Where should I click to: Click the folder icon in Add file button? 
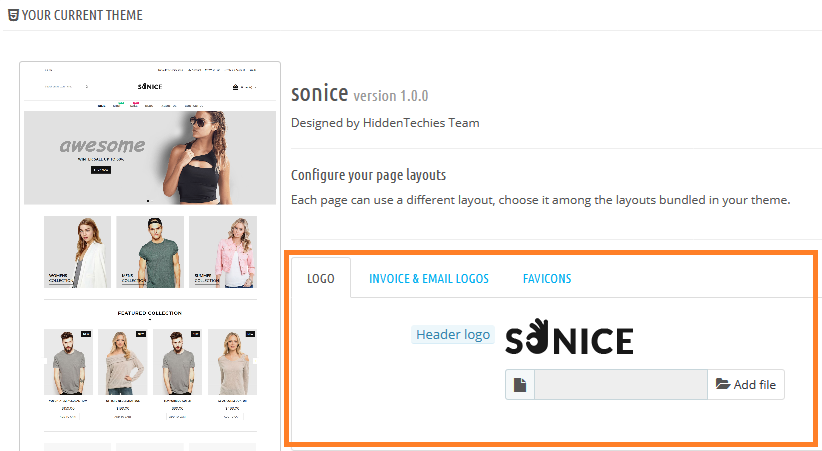click(723, 385)
